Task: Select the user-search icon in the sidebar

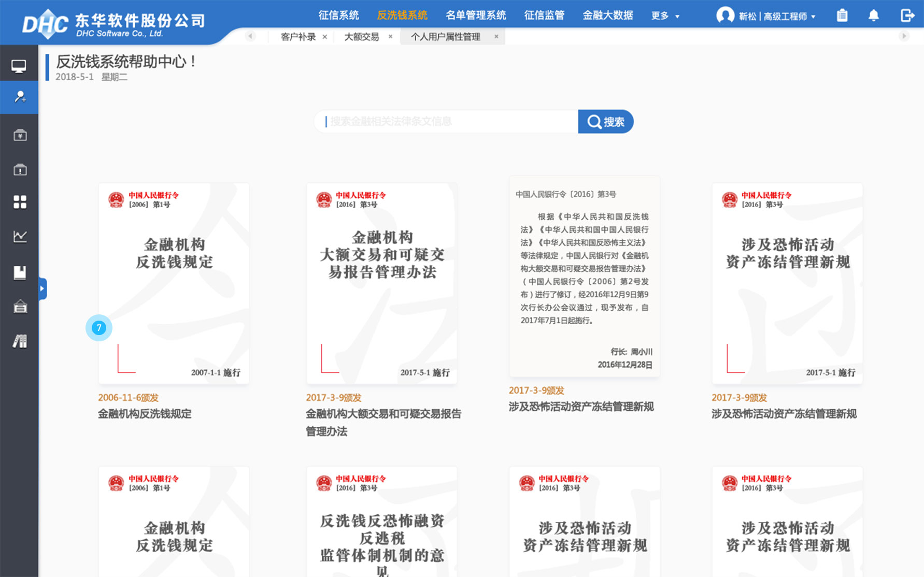Action: click(x=19, y=97)
